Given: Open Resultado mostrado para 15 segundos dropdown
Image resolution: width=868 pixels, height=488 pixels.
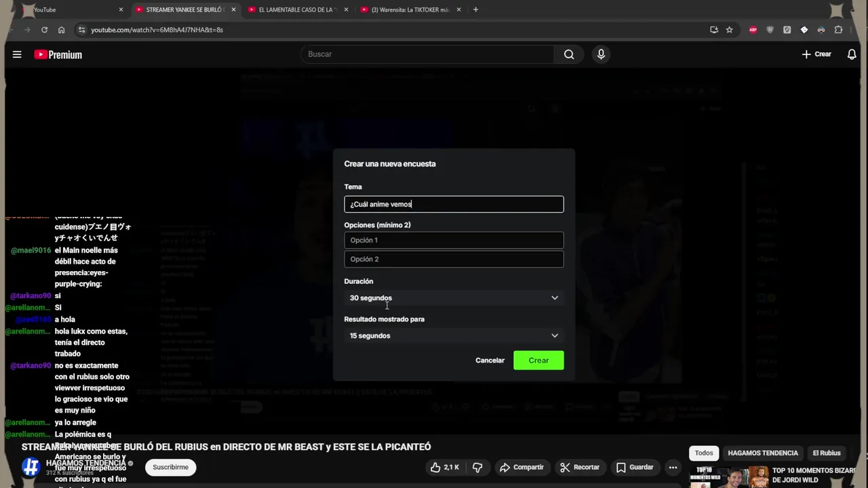Looking at the screenshot, I should [454, 335].
